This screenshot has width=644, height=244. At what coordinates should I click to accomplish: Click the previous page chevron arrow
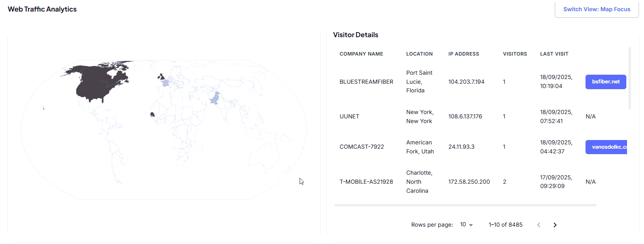point(539,225)
